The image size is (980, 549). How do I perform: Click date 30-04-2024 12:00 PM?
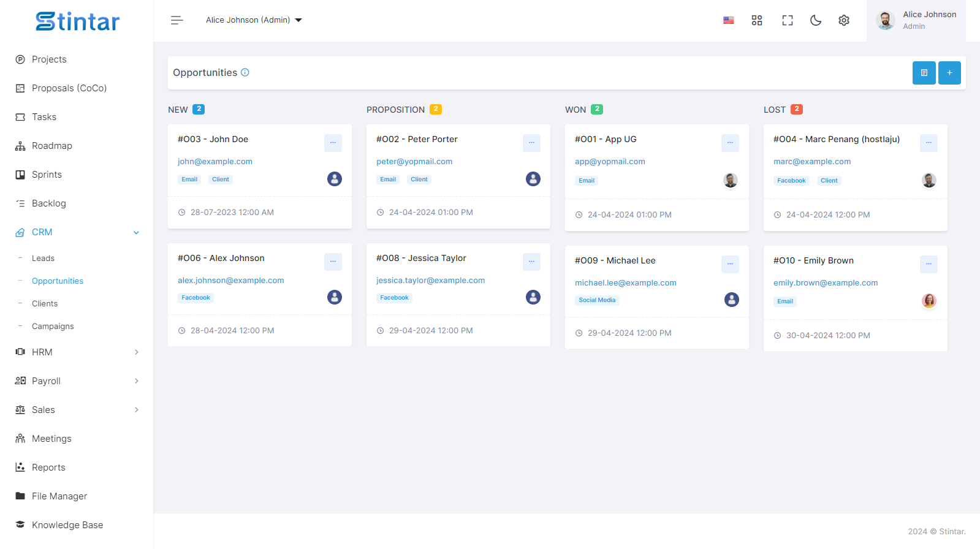tap(828, 336)
